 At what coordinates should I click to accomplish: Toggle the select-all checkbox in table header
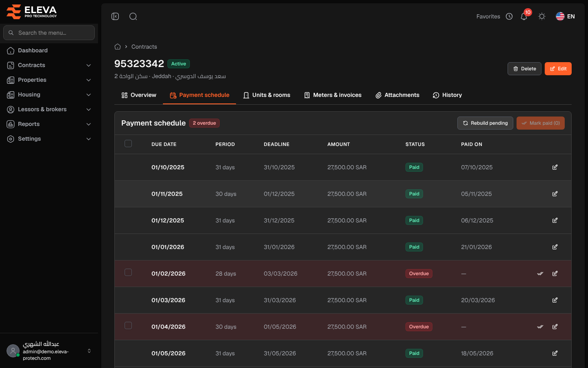(x=128, y=144)
